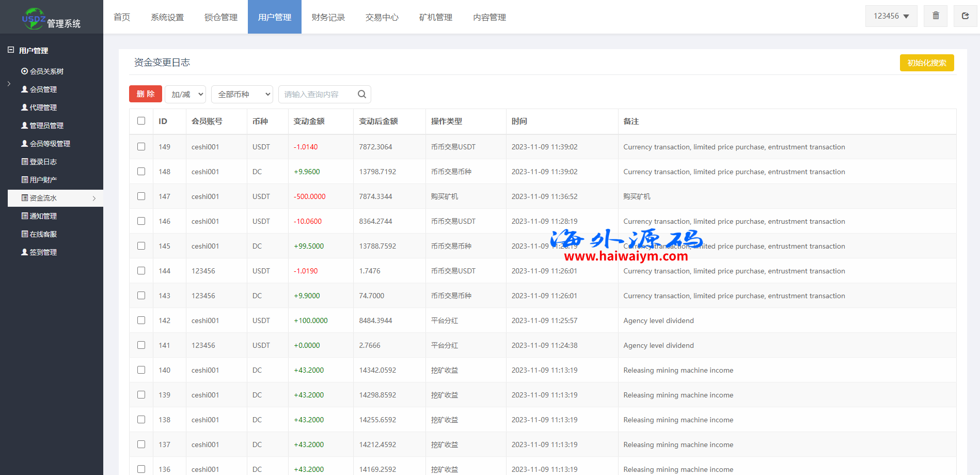Image resolution: width=980 pixels, height=475 pixels.
Task: Open the 加/减 dropdown filter
Action: [x=185, y=94]
